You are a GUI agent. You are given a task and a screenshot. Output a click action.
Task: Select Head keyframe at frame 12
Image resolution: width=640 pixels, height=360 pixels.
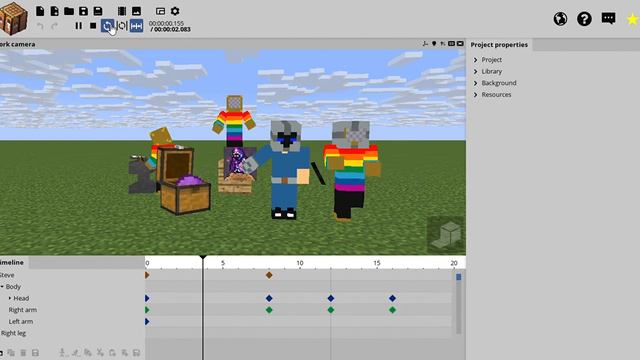tap(331, 298)
